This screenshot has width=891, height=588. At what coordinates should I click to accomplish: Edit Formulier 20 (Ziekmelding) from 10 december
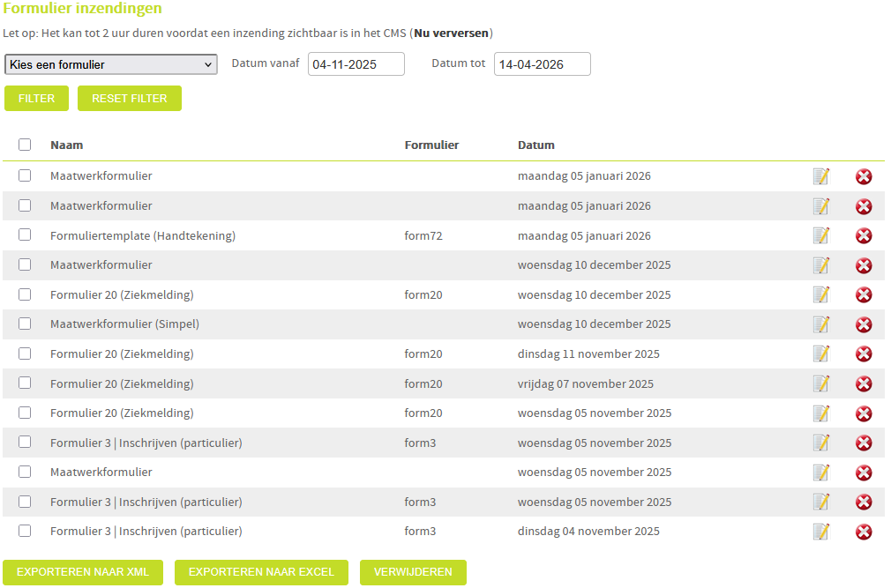point(821,294)
